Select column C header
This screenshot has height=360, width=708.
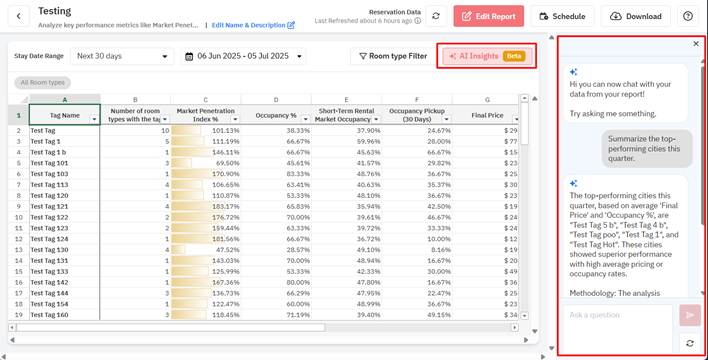click(x=205, y=99)
